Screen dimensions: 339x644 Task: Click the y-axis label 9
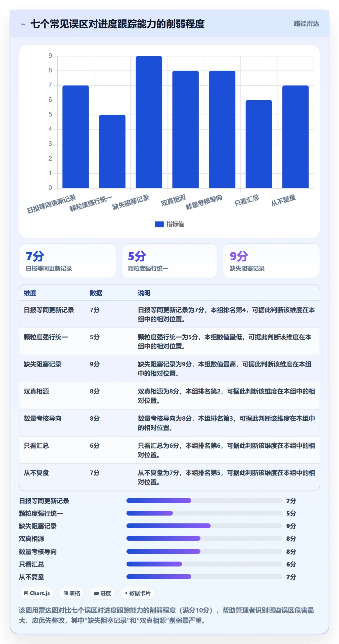(50, 56)
